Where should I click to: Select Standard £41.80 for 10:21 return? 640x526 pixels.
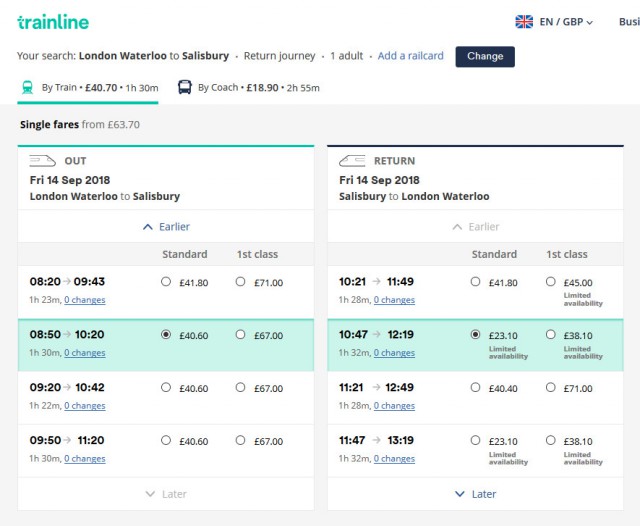tap(475, 282)
